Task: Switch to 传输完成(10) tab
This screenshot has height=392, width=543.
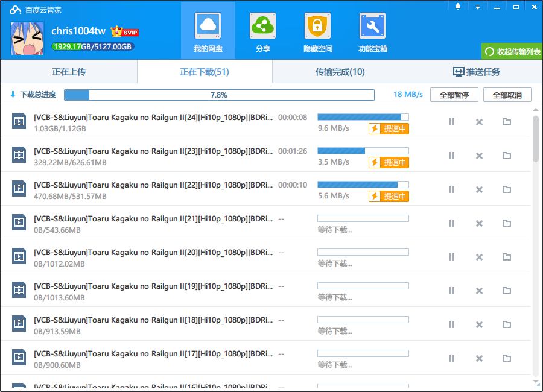Action: [340, 72]
